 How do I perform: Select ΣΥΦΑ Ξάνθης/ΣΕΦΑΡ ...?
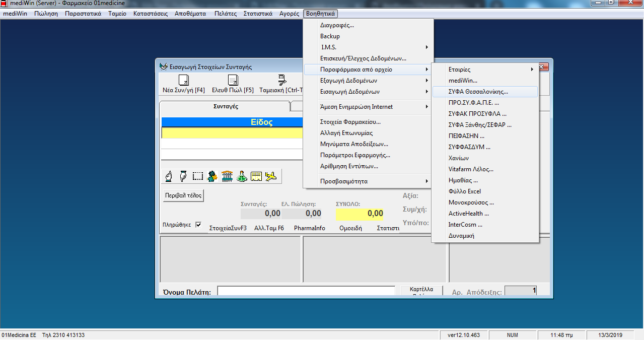pos(485,125)
